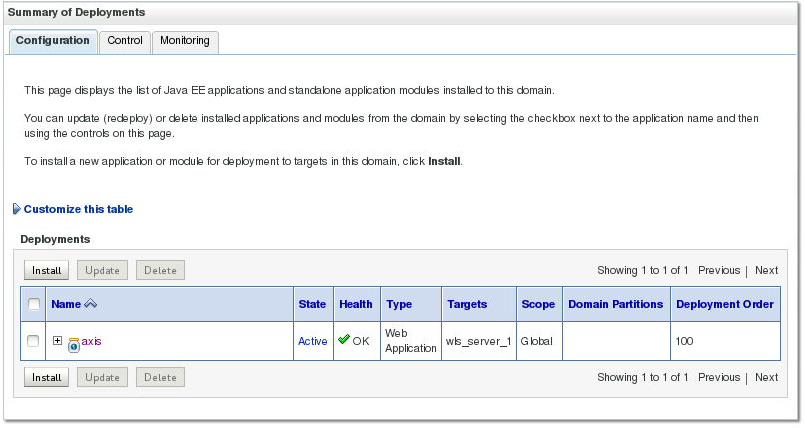Click the top Previous pagination link

pyautogui.click(x=719, y=270)
